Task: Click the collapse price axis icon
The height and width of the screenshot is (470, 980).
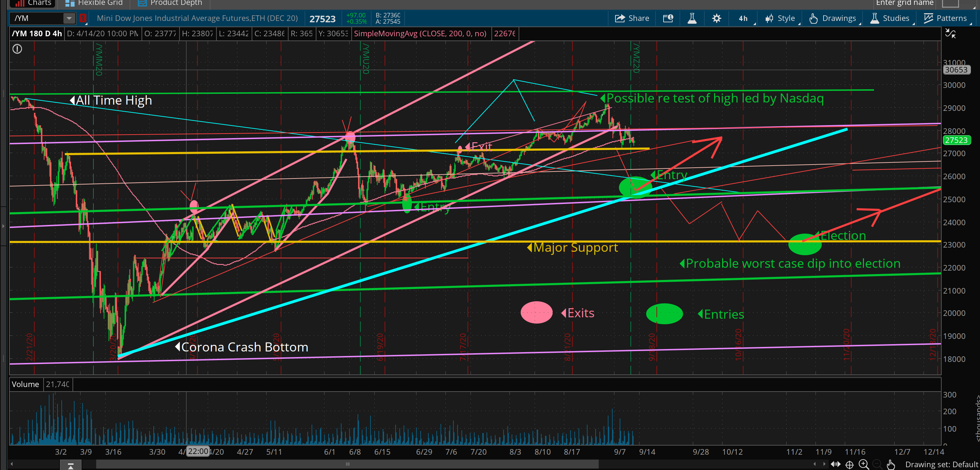Action: point(950,34)
